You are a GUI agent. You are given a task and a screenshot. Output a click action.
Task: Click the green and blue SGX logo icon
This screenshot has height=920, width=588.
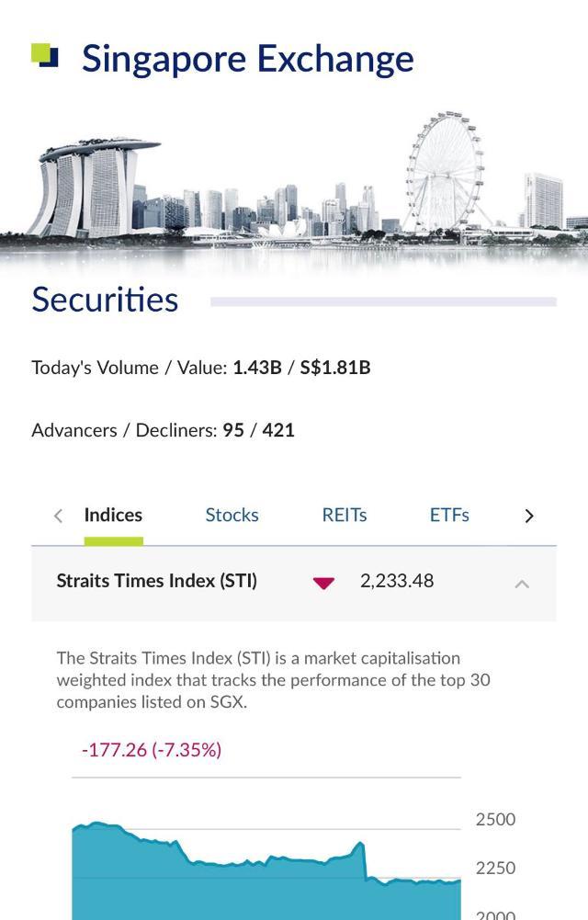(45, 56)
